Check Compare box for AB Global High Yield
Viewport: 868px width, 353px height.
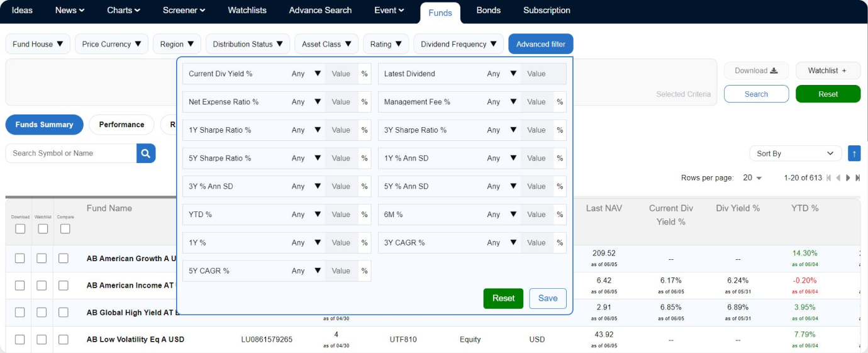tap(64, 313)
